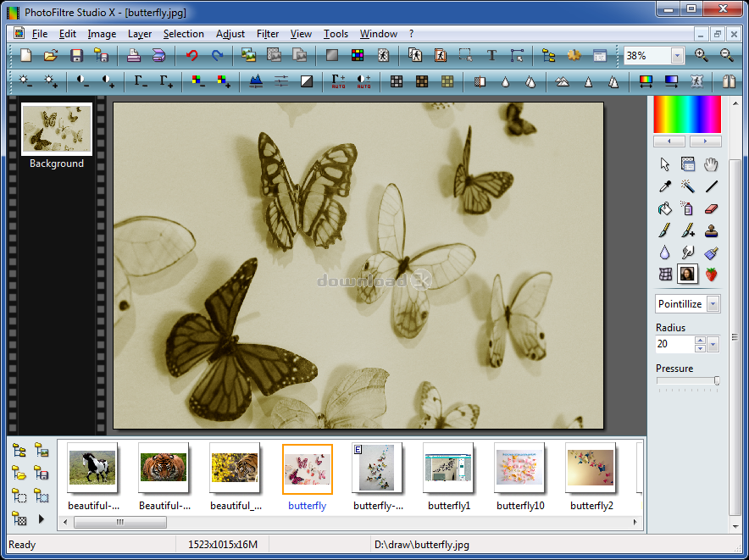749x560 pixels.
Task: Click the left arrow under the color palette
Action: click(x=669, y=141)
